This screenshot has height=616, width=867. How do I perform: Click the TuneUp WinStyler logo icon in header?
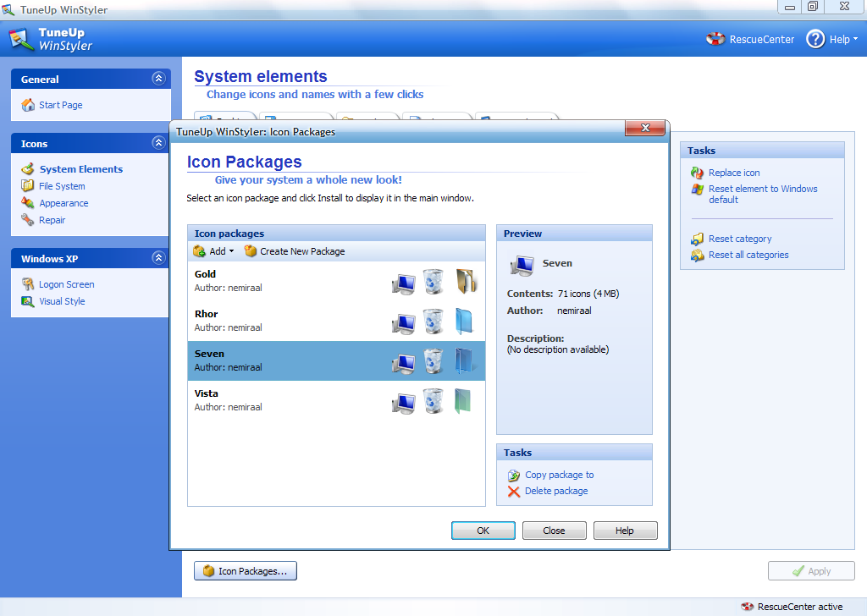21,39
